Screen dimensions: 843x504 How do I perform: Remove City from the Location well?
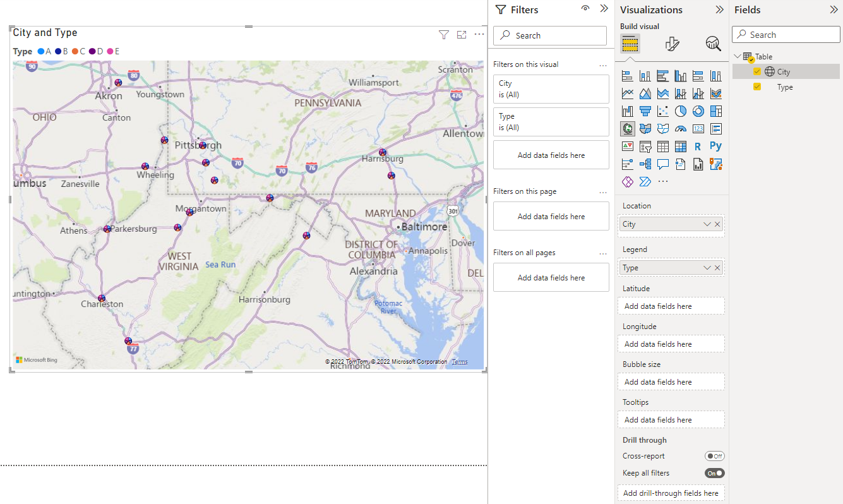tap(717, 224)
